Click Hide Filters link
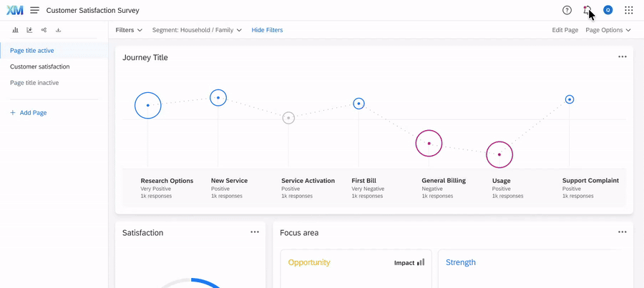 point(267,30)
